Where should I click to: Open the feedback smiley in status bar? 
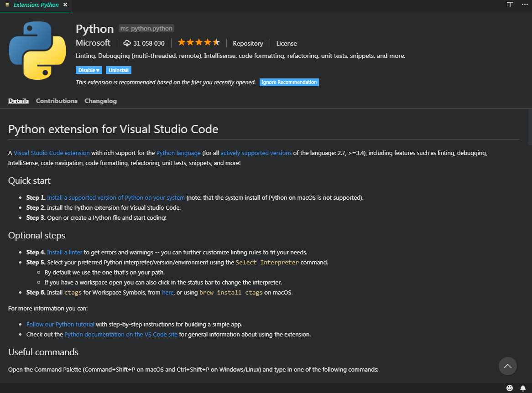[510, 389]
